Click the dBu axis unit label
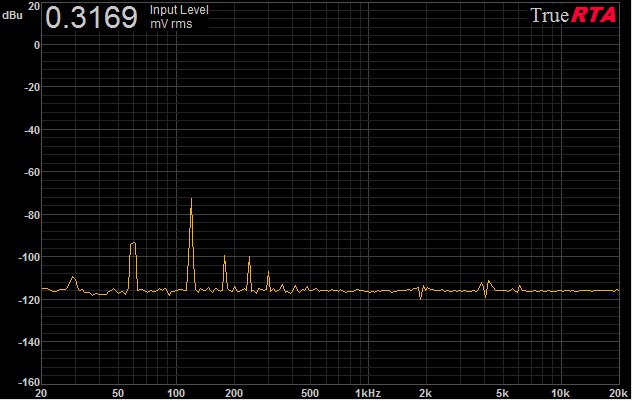632x401 pixels. tap(12, 16)
